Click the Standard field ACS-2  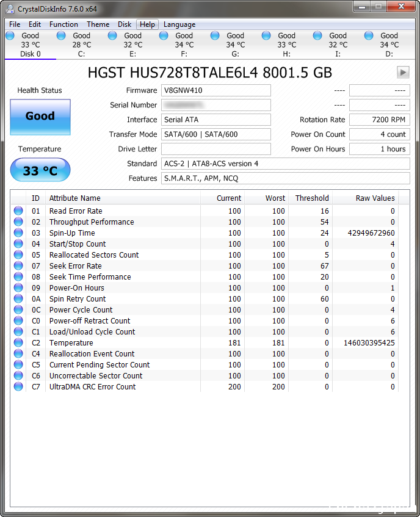coord(286,164)
